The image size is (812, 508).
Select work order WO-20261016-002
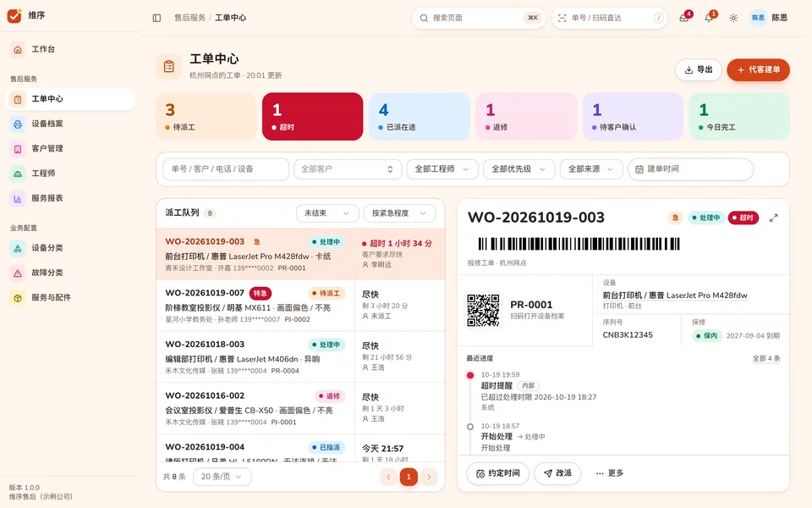point(301,408)
